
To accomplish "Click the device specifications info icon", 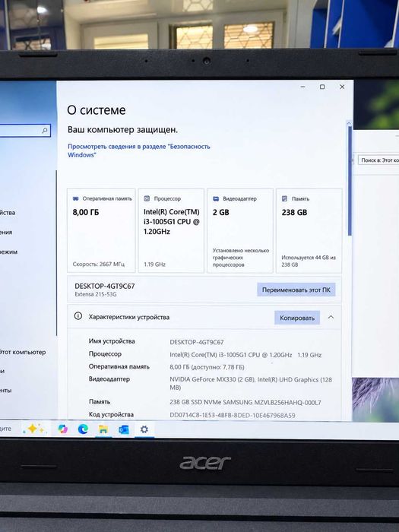I will pos(78,316).
